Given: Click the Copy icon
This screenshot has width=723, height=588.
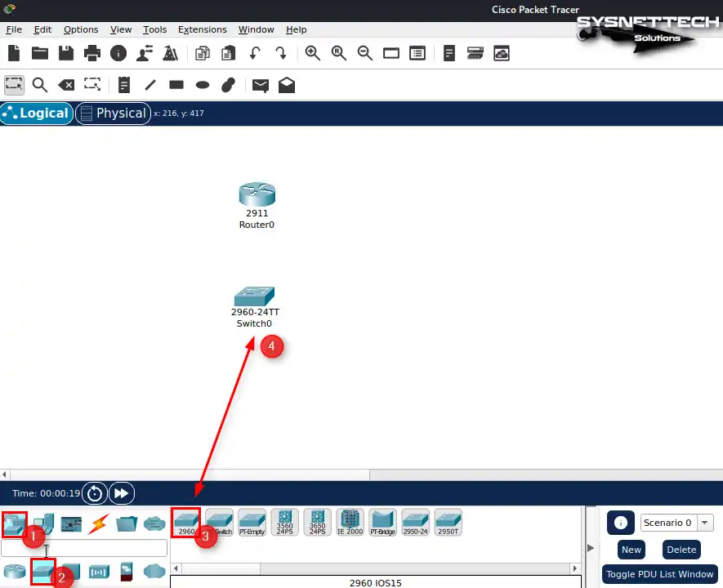Looking at the screenshot, I should pos(203,53).
